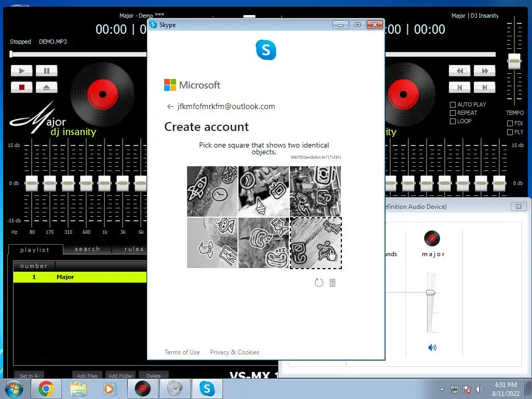532x399 pixels.
Task: Click the major volume slider in mixer
Action: coord(431,292)
